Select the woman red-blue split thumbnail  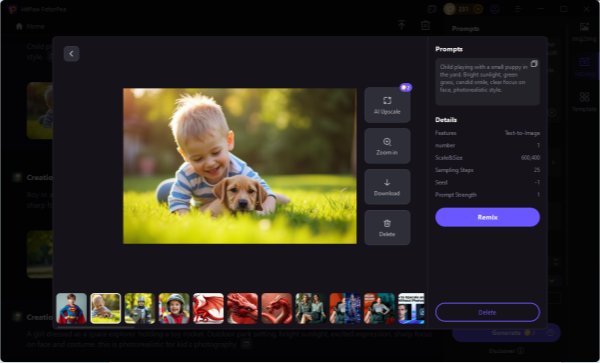[345, 309]
